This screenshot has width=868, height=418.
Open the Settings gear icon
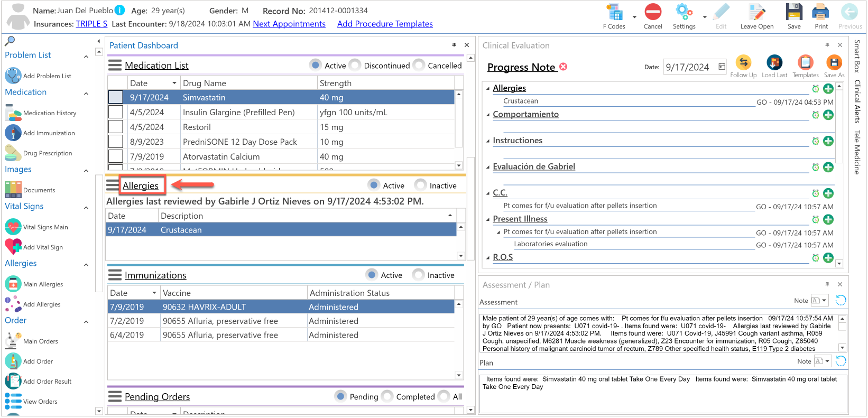(684, 12)
